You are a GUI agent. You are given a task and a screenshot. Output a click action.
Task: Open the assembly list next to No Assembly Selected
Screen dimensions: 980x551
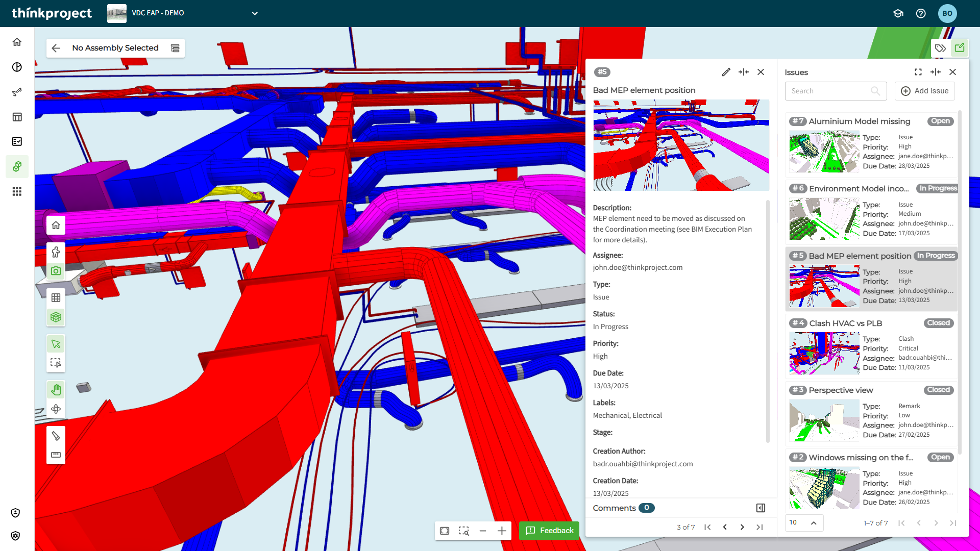coord(175,48)
